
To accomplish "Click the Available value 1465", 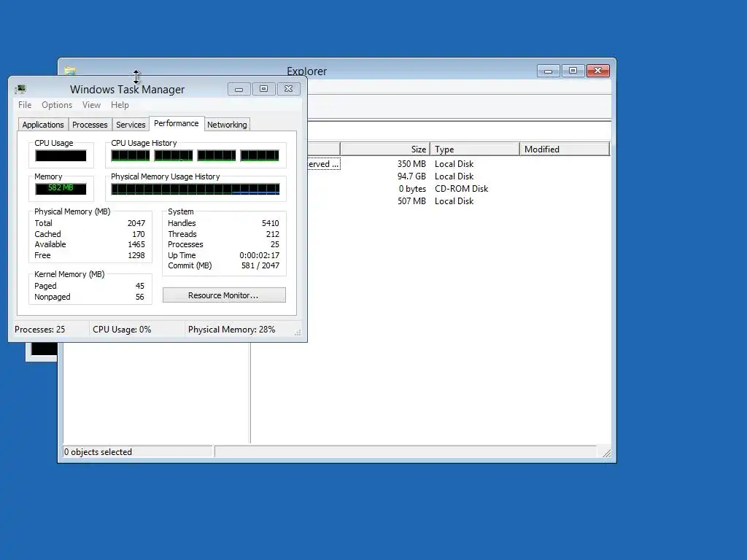I will (x=136, y=244).
